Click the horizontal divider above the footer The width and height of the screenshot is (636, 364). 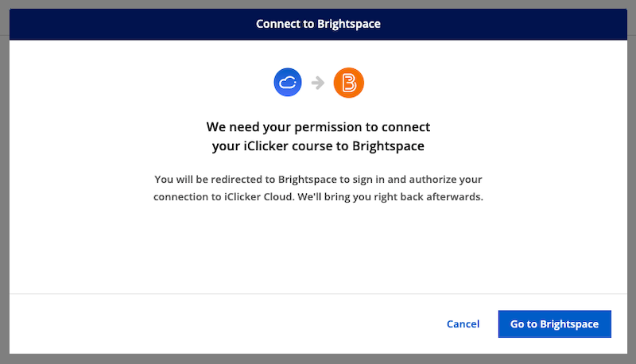point(318,294)
